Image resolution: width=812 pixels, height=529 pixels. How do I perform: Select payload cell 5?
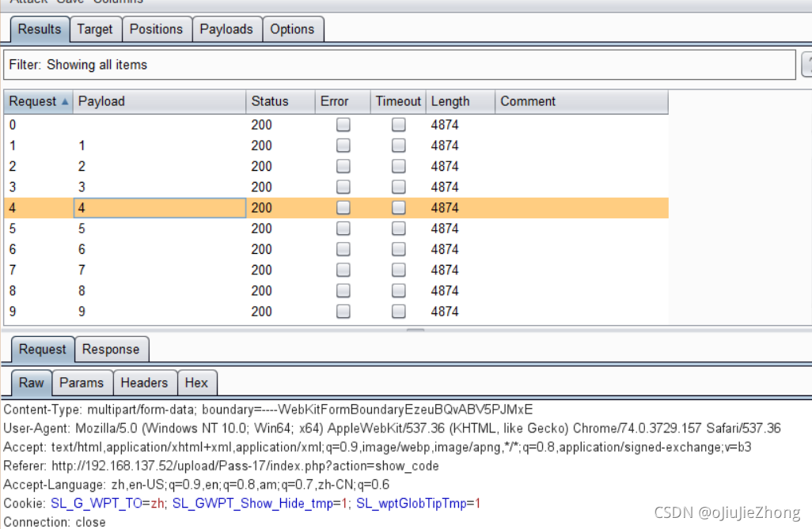[x=160, y=229]
